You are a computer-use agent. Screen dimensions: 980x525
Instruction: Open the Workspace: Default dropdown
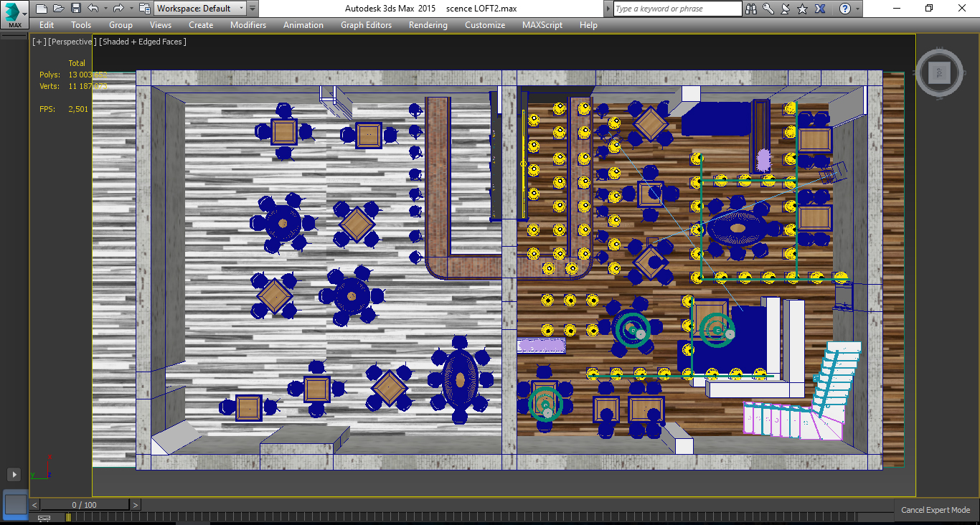click(x=200, y=9)
